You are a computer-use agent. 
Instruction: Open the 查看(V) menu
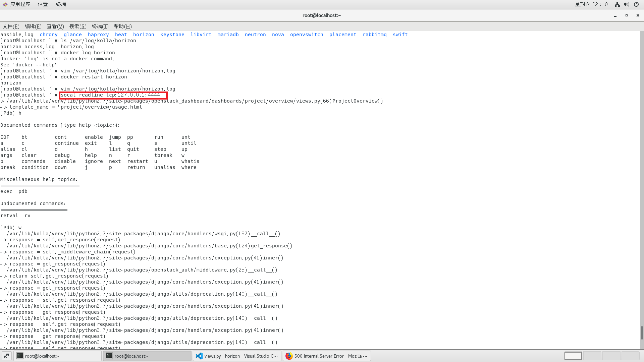55,26
